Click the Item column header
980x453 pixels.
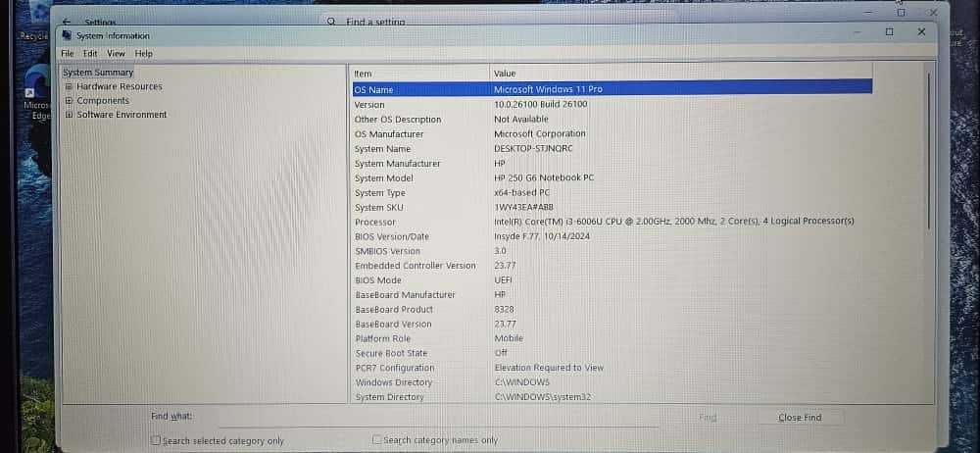click(x=420, y=74)
